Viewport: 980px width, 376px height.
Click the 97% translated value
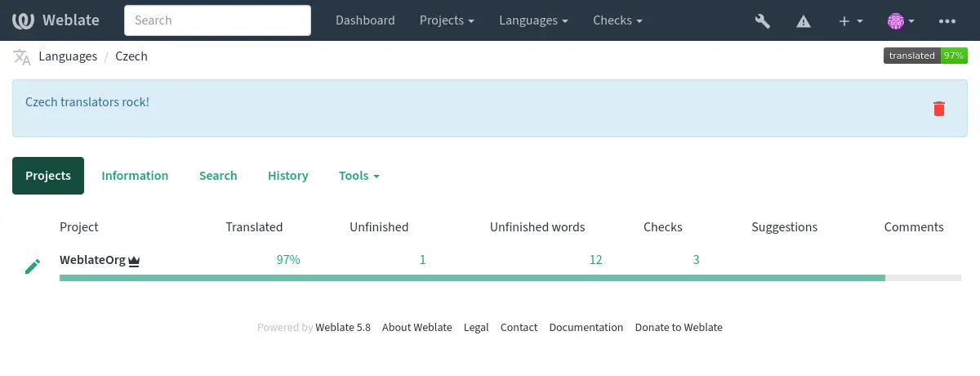click(x=288, y=261)
